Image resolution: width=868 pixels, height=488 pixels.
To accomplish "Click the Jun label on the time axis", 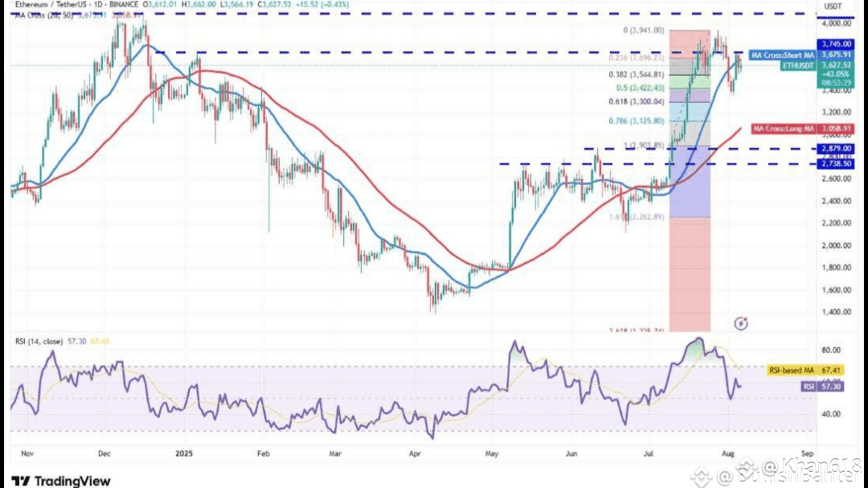I will [571, 453].
